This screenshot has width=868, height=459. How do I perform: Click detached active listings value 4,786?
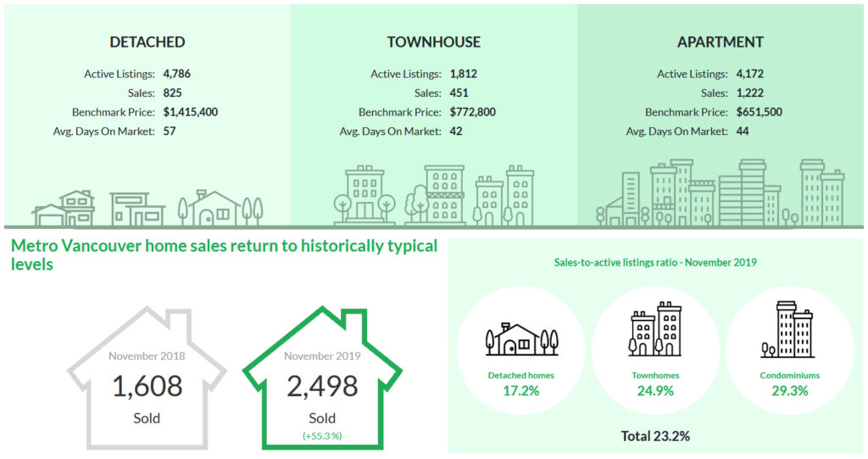[176, 74]
